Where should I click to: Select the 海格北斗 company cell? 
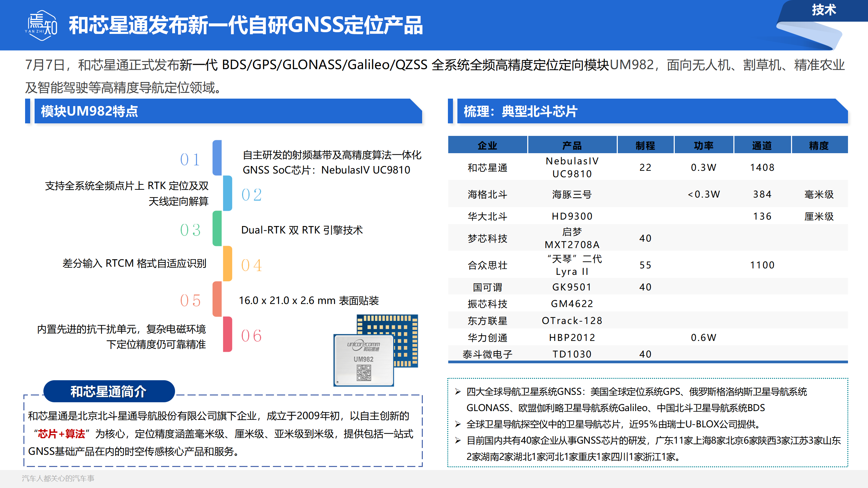[x=487, y=195]
